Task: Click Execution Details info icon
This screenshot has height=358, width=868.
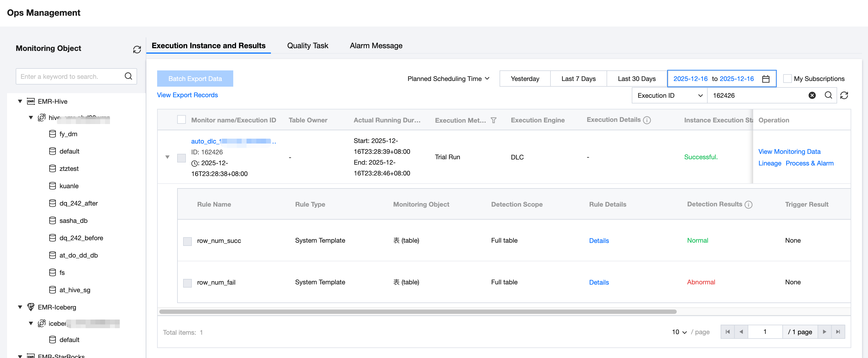Action: click(647, 120)
